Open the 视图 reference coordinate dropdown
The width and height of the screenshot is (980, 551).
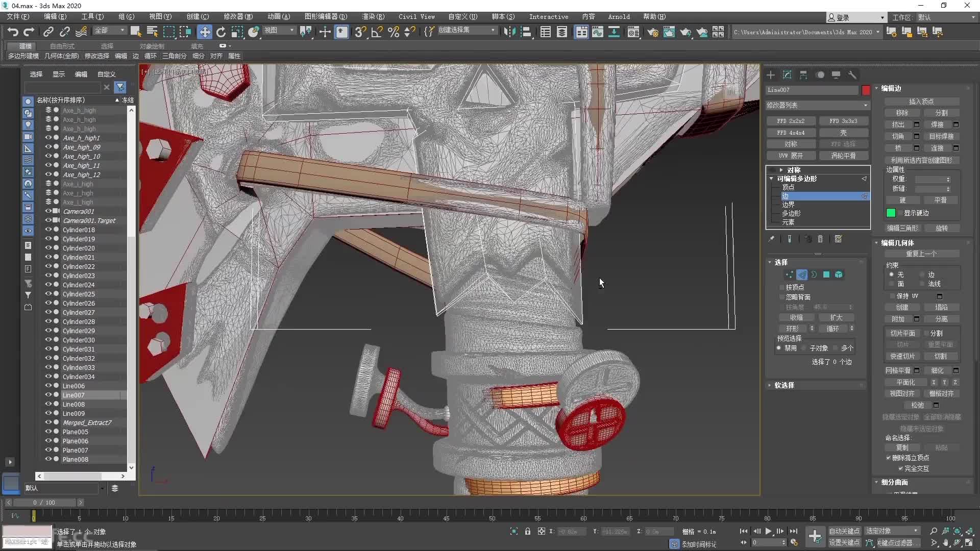click(x=279, y=31)
